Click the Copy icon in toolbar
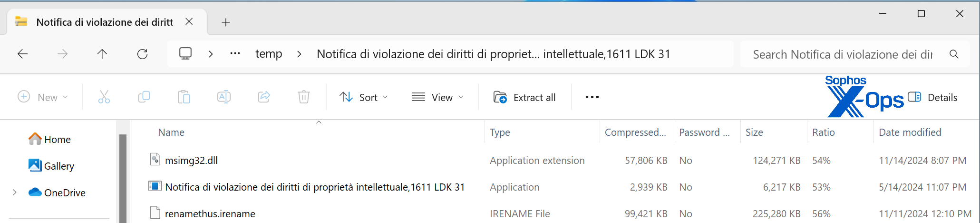The height and width of the screenshot is (223, 980). [144, 97]
